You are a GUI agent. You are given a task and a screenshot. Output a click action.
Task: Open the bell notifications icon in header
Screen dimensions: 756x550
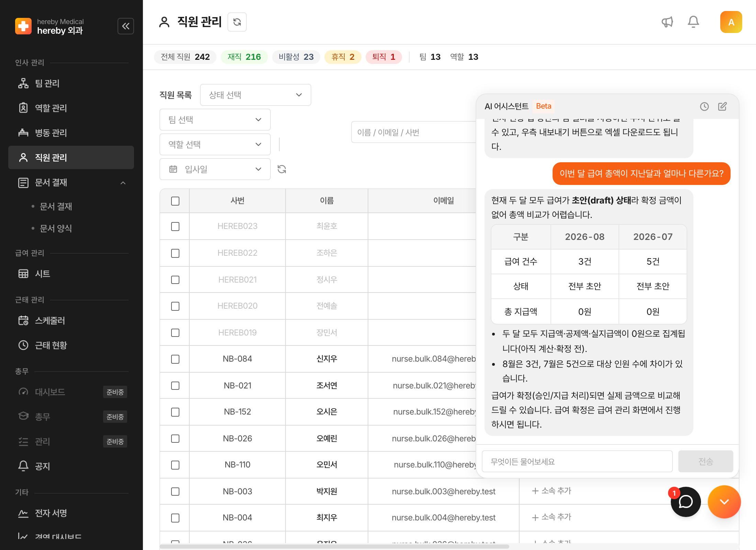693,22
